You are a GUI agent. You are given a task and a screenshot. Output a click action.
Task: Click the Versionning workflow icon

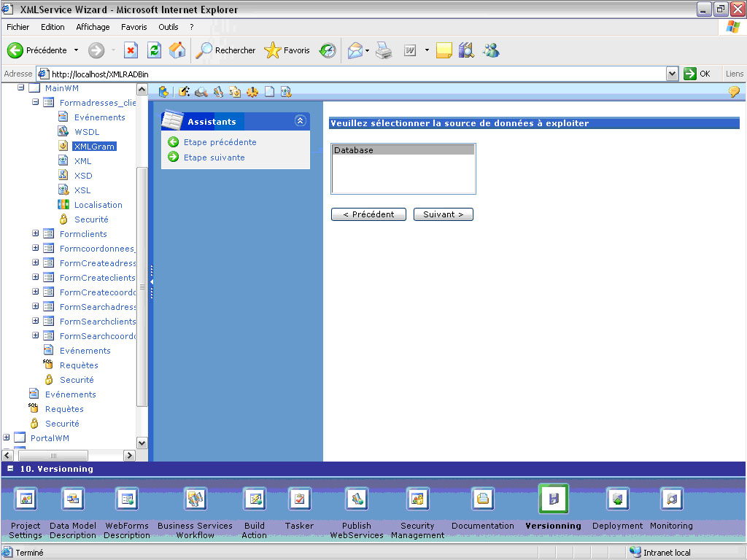coord(553,499)
